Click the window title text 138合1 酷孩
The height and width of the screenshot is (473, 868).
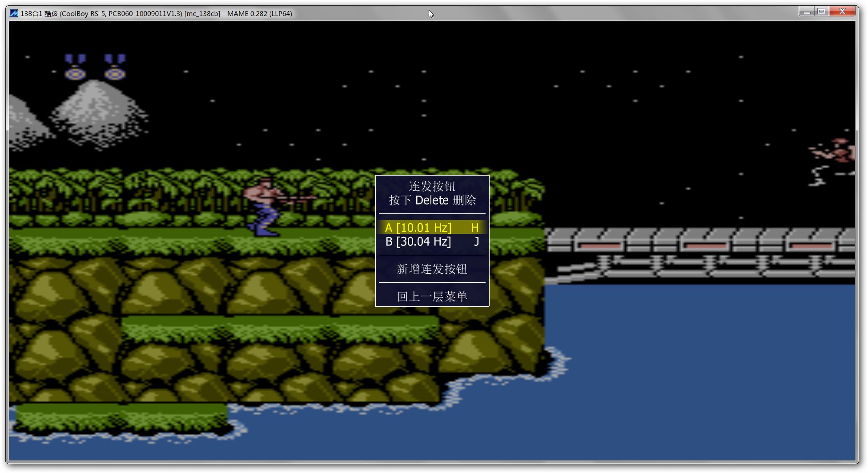39,13
